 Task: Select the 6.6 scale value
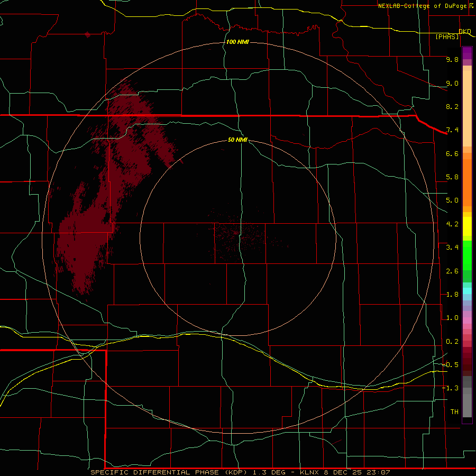(x=452, y=153)
